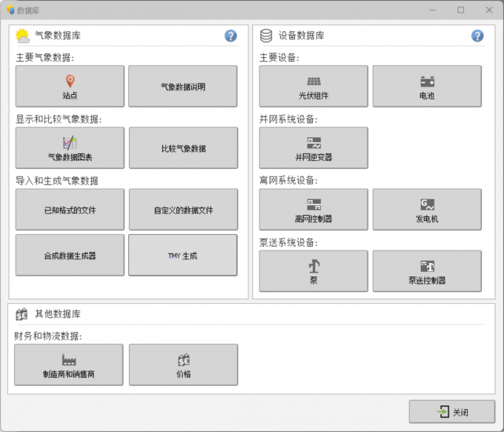Open 已知格式的文件 import option
Screen dimensions: 504x432
70,209
